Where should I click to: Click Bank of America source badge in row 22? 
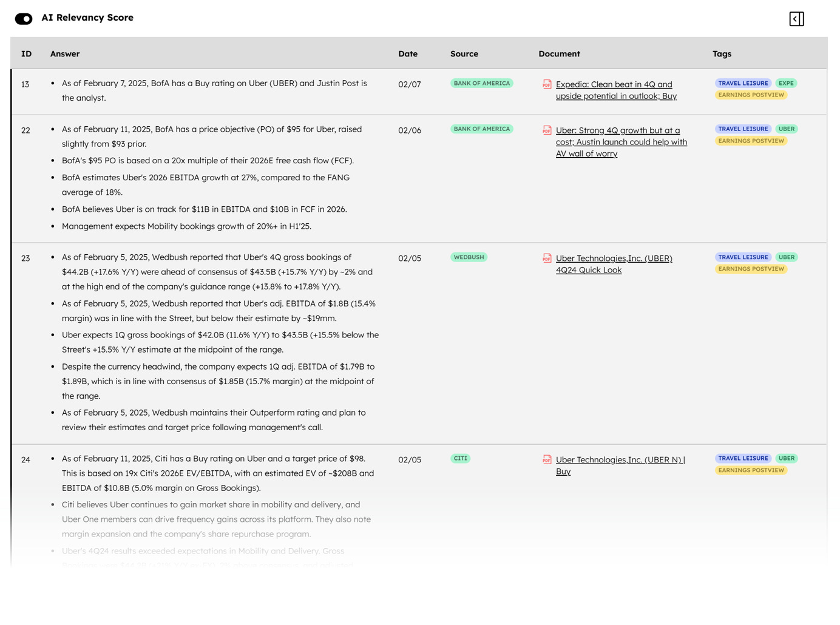pyautogui.click(x=482, y=129)
